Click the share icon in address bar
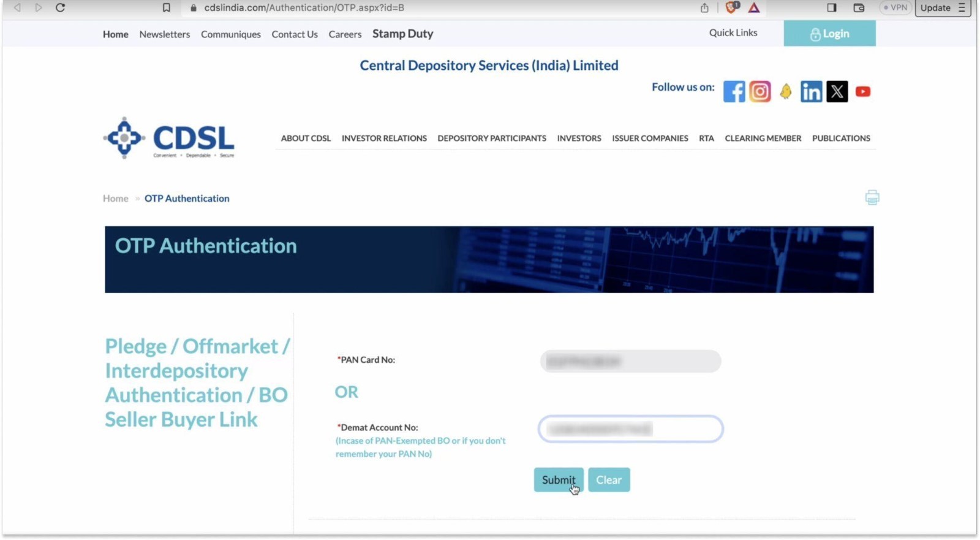Viewport: 980px width, 540px height. tap(704, 8)
